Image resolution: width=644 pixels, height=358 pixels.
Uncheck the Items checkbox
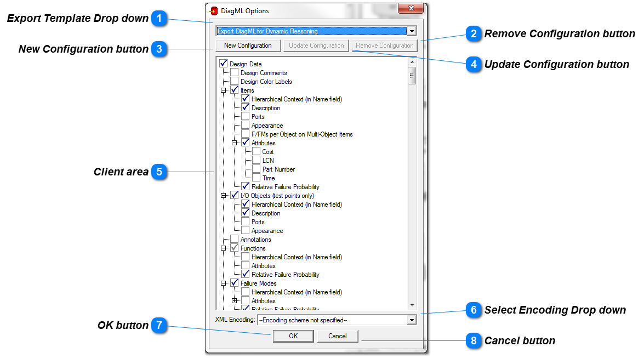[x=235, y=90]
